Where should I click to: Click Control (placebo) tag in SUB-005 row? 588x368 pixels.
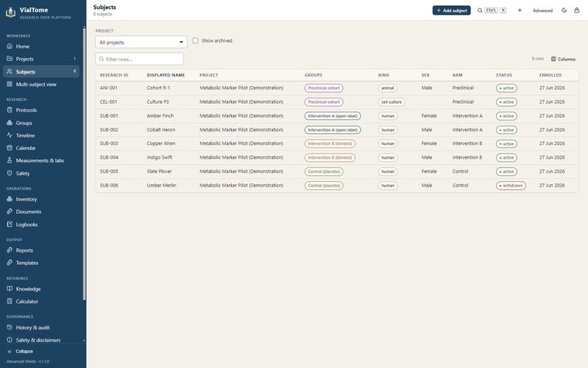pyautogui.click(x=323, y=172)
